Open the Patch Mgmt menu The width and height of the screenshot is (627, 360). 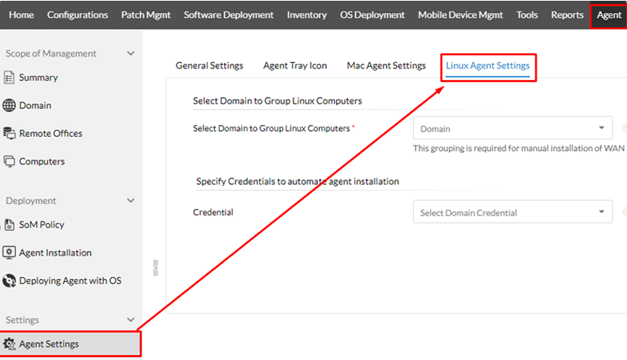(146, 15)
